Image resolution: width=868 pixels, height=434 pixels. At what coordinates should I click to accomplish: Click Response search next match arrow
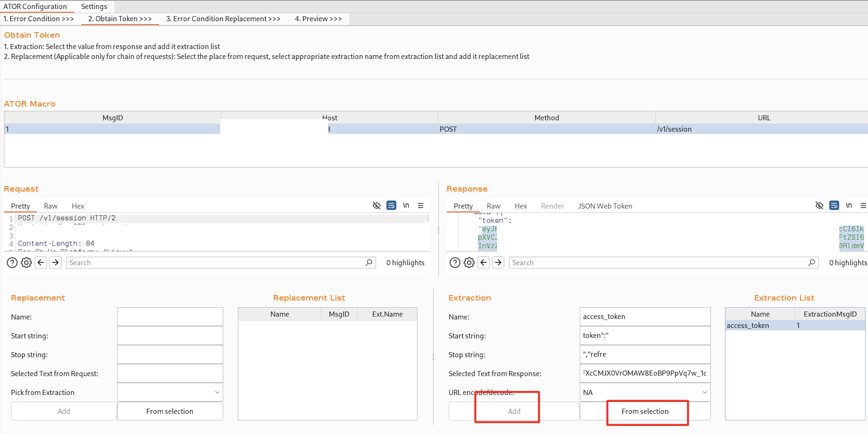coord(498,262)
